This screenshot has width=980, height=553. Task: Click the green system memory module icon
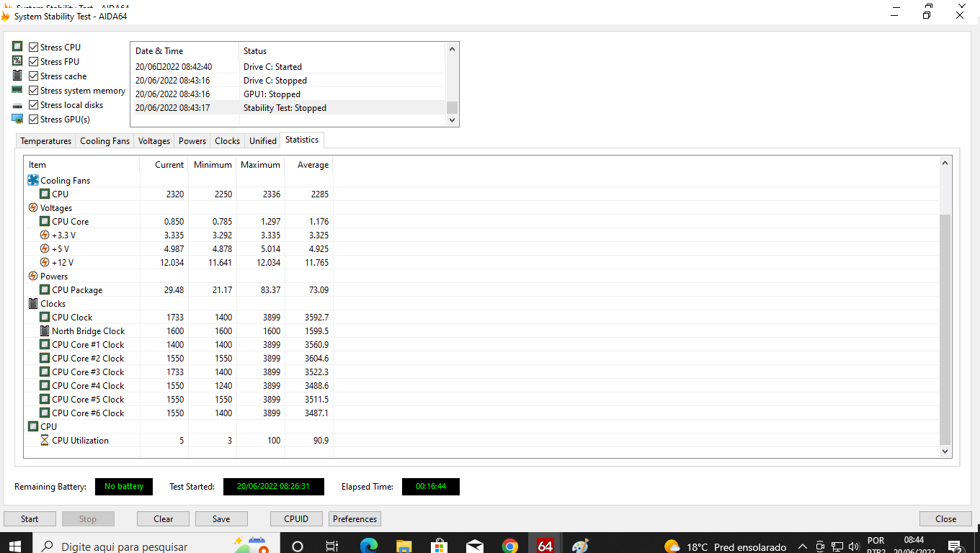point(17,90)
